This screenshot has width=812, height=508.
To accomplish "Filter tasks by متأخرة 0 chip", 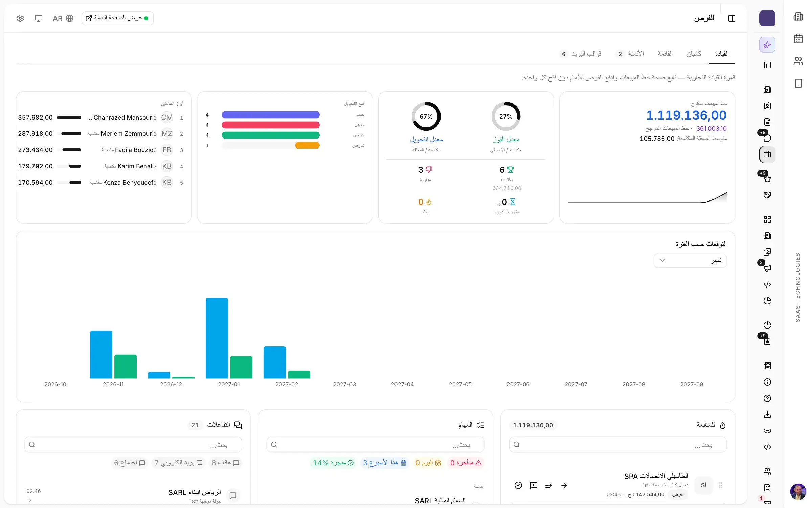I will point(466,463).
